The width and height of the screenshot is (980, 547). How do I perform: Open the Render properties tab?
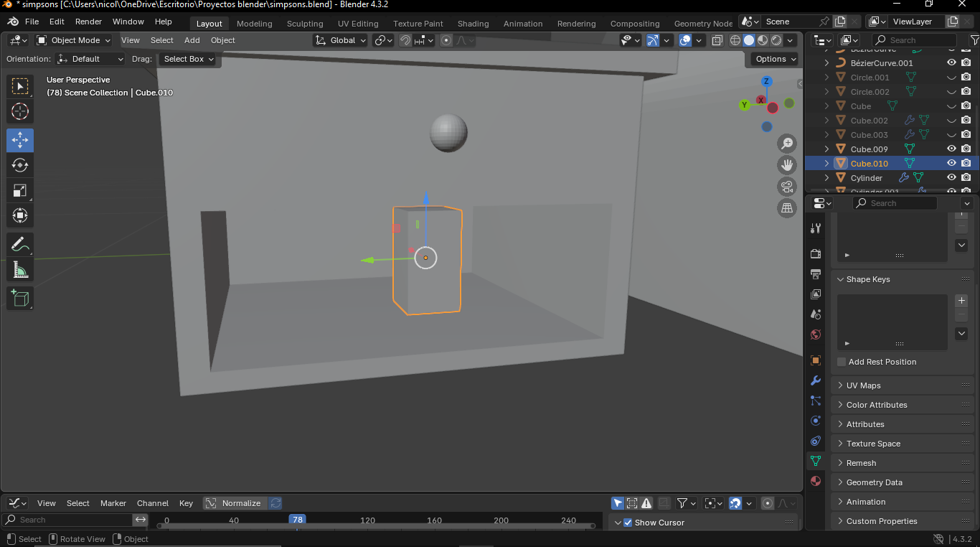point(816,254)
